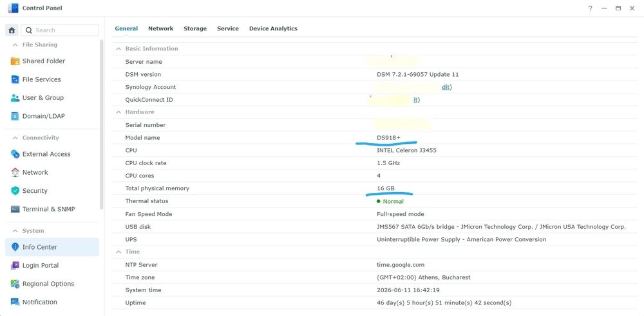Collapse the Time group
This screenshot has width=644, height=316.
(118, 252)
